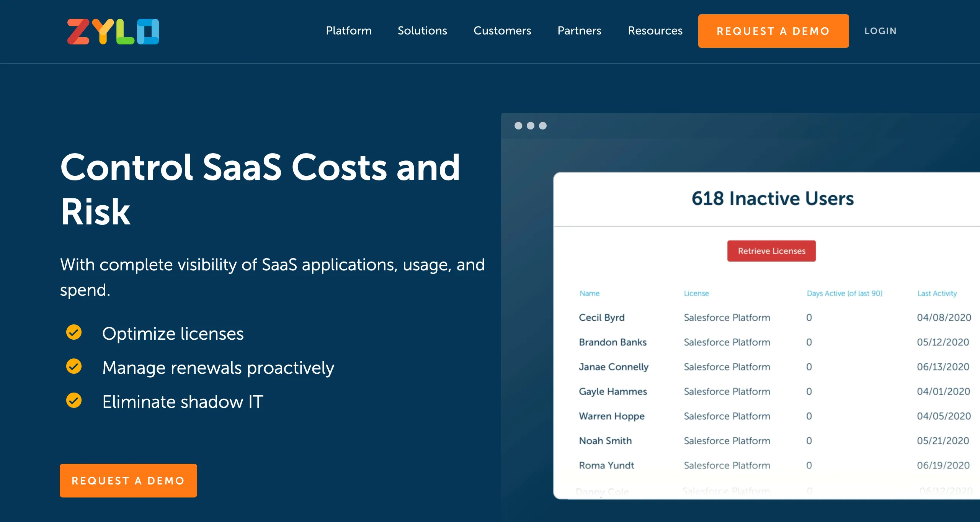Click the checkmark icon beside Optimize licenses

(x=74, y=332)
